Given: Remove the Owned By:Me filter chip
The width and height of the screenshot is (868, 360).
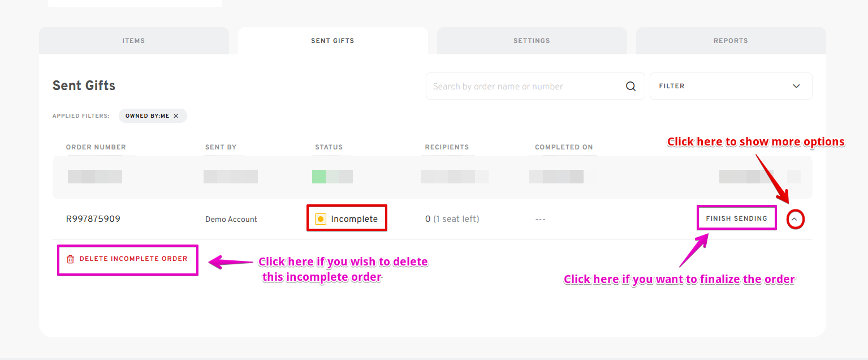Looking at the screenshot, I should click(x=176, y=116).
